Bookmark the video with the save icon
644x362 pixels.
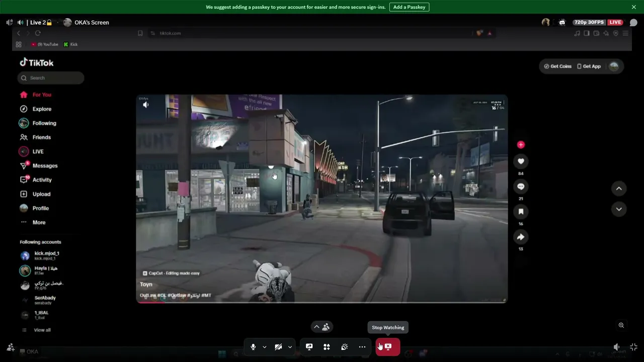pos(521,212)
